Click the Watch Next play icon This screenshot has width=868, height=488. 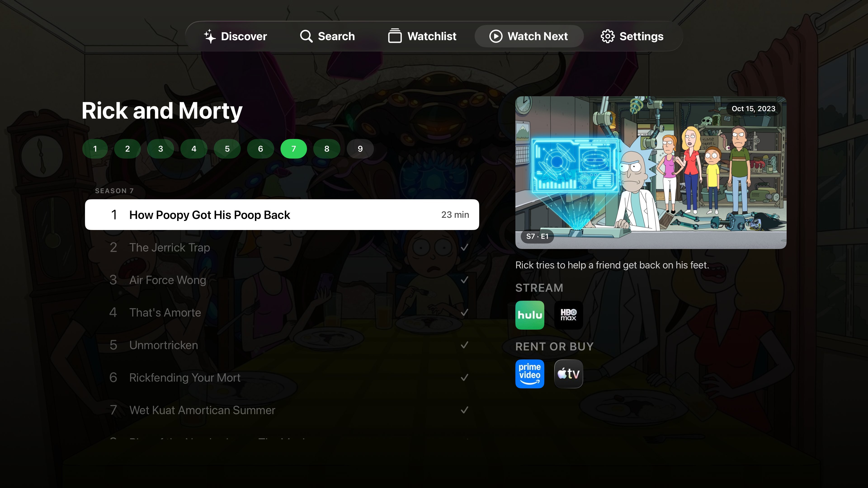point(496,36)
